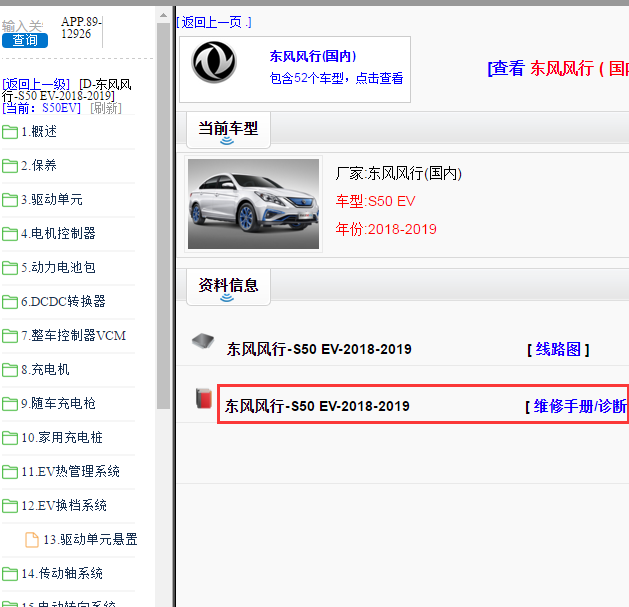The image size is (629, 607).
Task: Click the 厂家:东风风行(国内) text
Action: tap(399, 173)
